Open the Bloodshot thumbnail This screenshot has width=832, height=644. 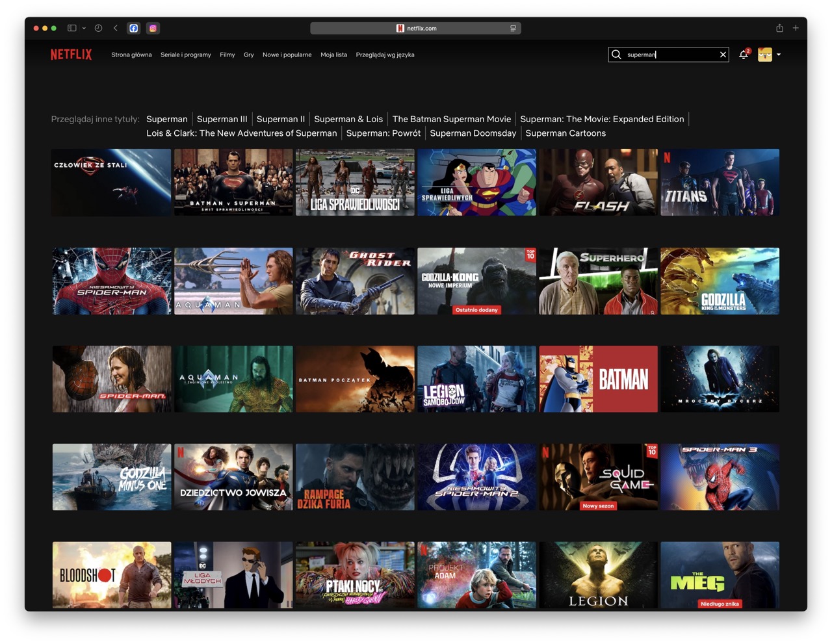[x=112, y=575]
